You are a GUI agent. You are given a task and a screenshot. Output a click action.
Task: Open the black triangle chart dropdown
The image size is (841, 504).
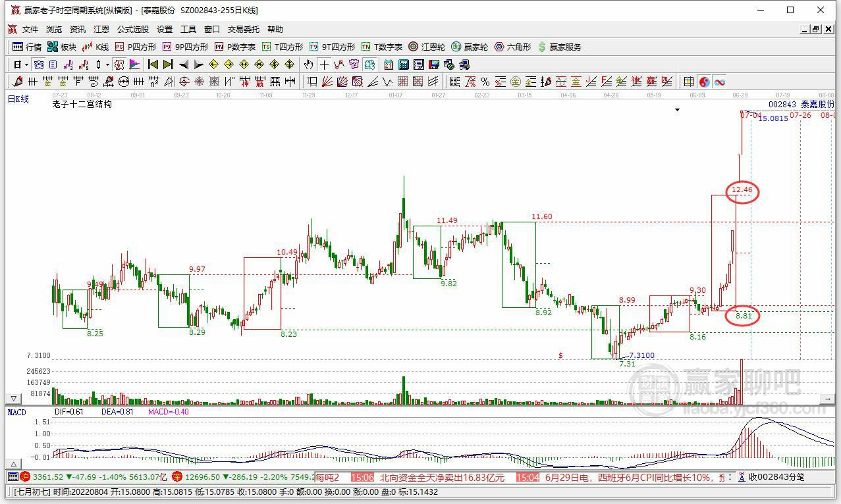tap(677, 110)
